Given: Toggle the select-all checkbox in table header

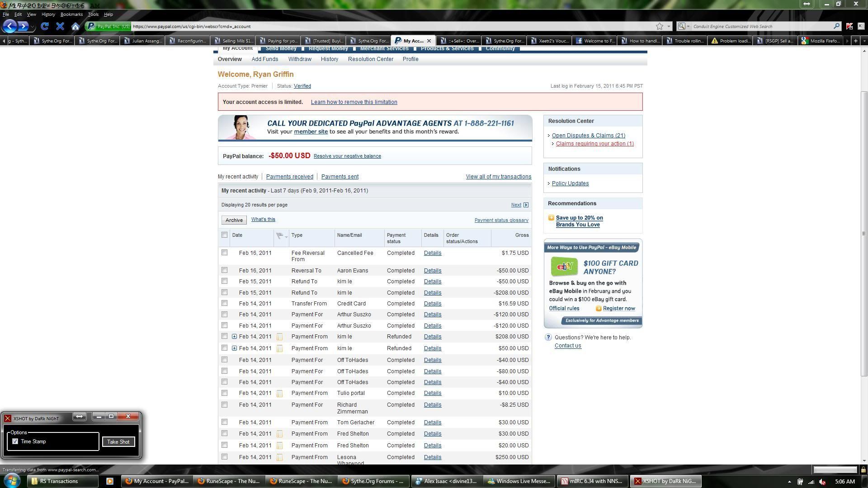Looking at the screenshot, I should click(x=224, y=235).
